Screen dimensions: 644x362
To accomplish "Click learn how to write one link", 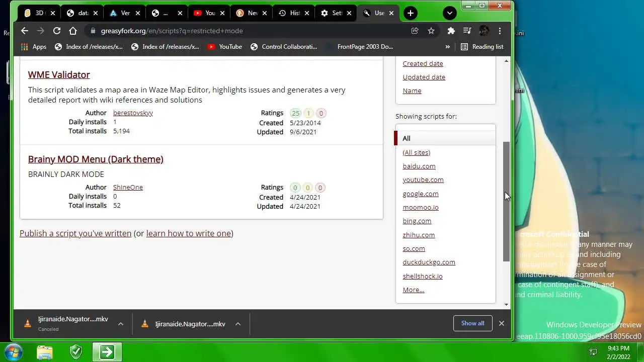I will point(188,233).
